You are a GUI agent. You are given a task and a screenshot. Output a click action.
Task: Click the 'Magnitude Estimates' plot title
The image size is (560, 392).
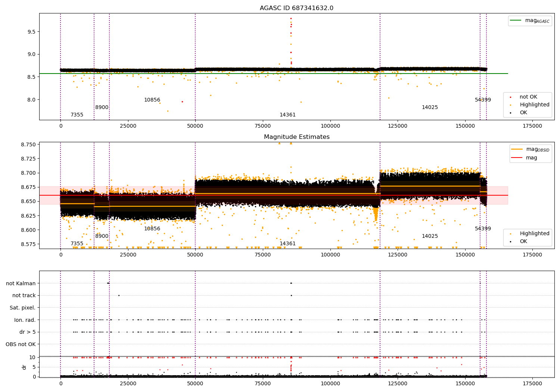pyautogui.click(x=296, y=137)
